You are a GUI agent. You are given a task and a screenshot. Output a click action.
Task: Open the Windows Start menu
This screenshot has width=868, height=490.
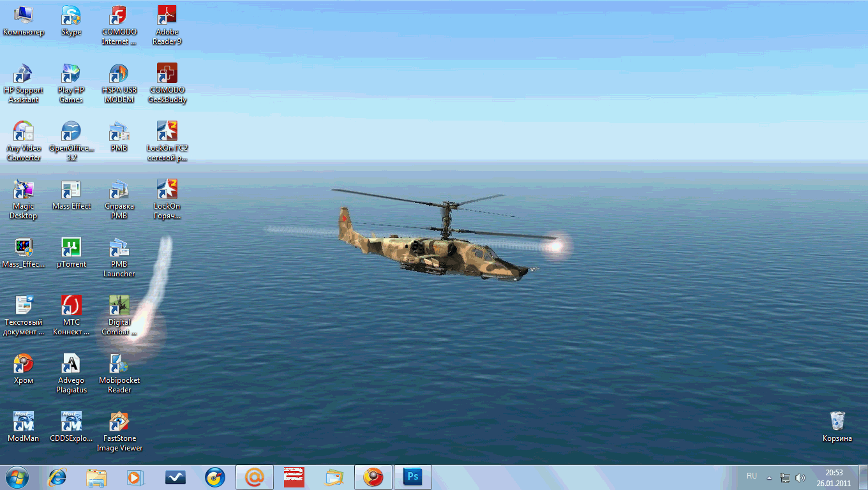point(17,477)
